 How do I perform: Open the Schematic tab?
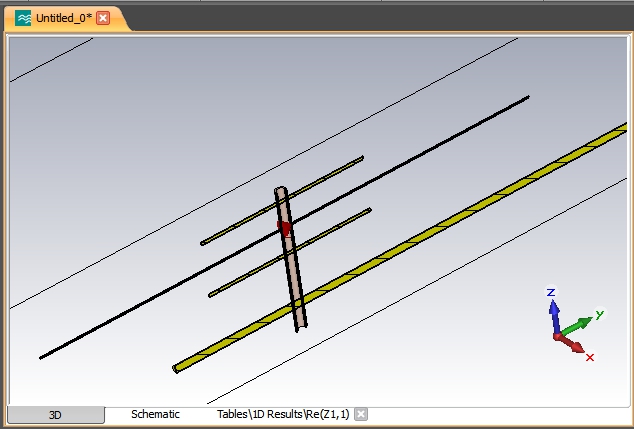155,414
